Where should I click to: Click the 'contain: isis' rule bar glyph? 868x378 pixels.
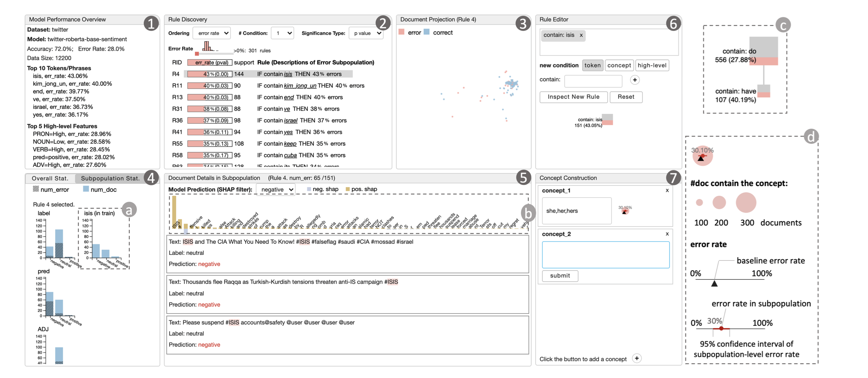607,120
